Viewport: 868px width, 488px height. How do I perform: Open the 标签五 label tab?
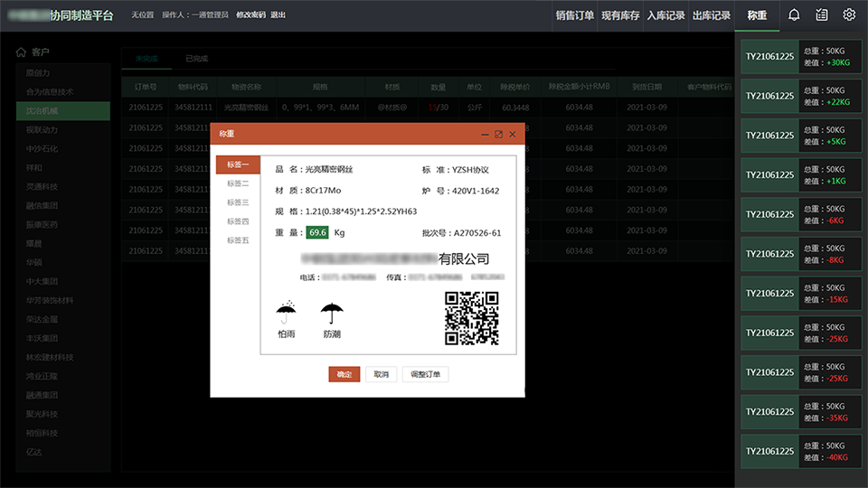[x=238, y=240]
